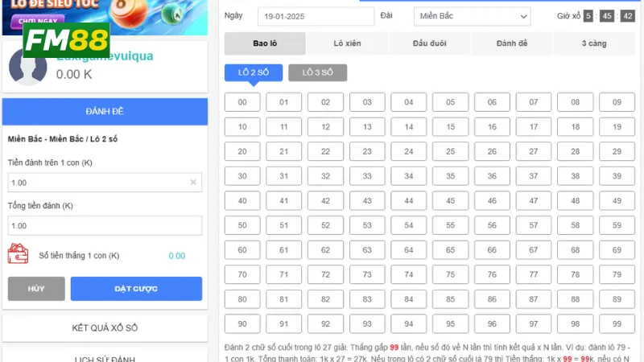Screen dimensions: 644x362
Task: Select the 3 càng tab
Action: (594, 43)
